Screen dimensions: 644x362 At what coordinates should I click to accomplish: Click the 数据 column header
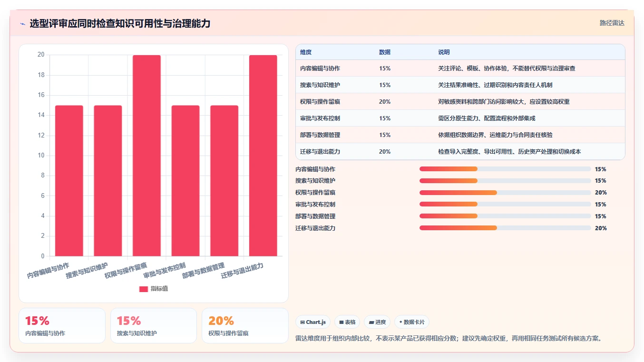[x=385, y=52]
